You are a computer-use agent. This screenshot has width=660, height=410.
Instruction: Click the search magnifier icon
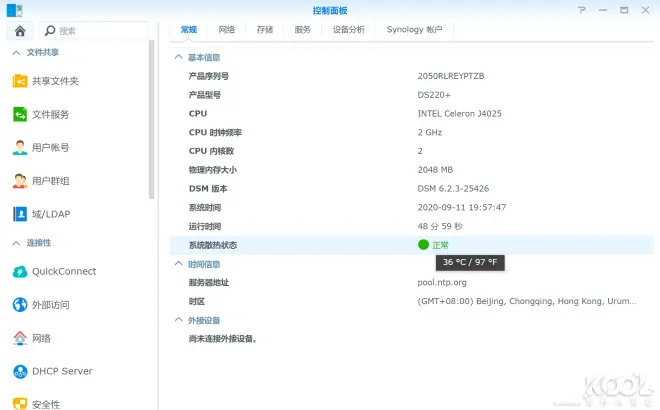(50, 30)
